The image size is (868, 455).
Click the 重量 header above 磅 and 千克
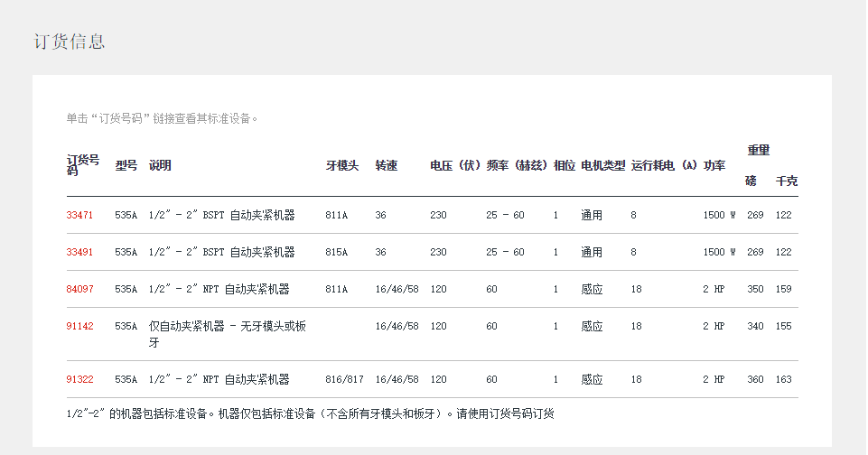(758, 150)
